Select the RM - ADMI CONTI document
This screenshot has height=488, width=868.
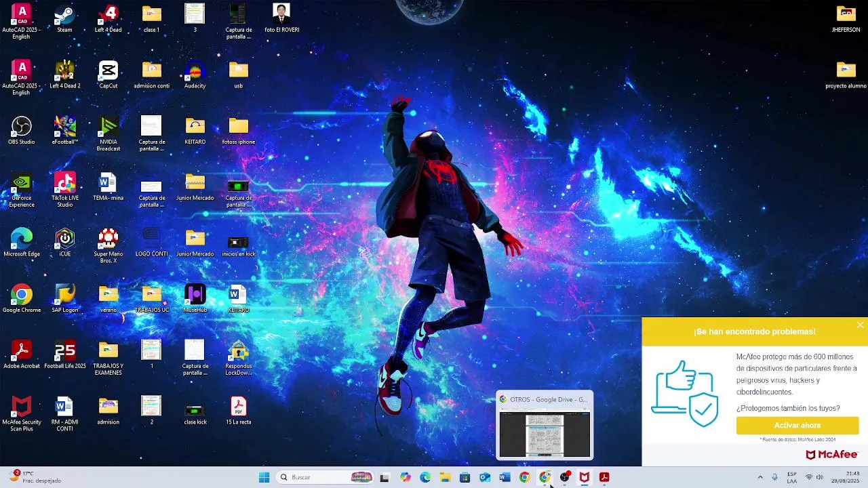tap(64, 414)
